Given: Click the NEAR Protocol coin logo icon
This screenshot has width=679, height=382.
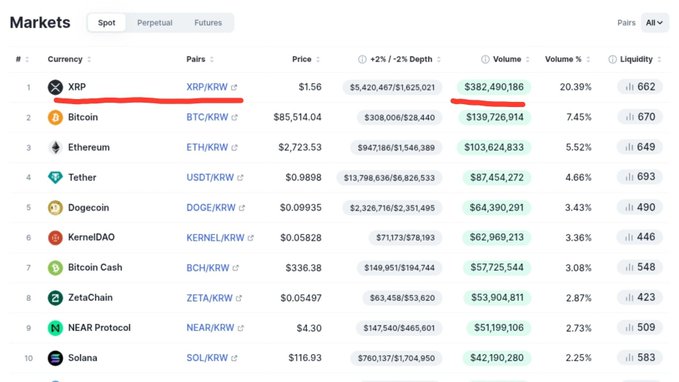Looking at the screenshot, I should [55, 328].
